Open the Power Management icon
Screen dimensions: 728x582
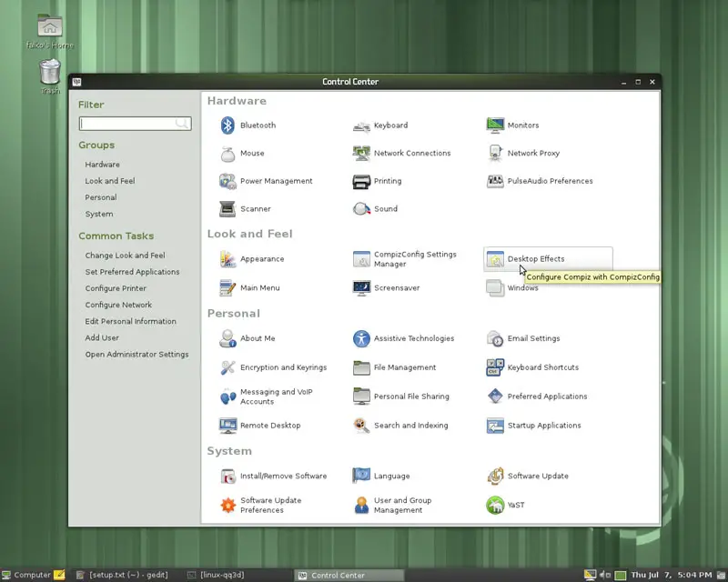227,181
